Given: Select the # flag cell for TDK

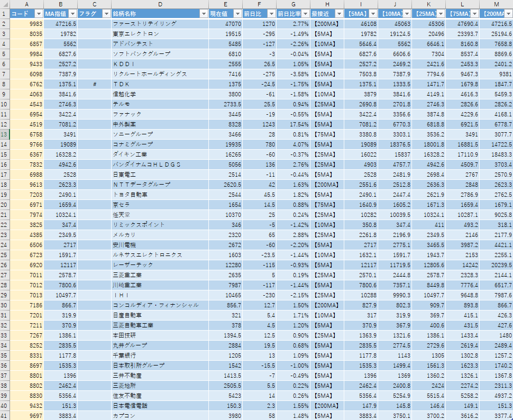Looking at the screenshot, I should point(94,84).
